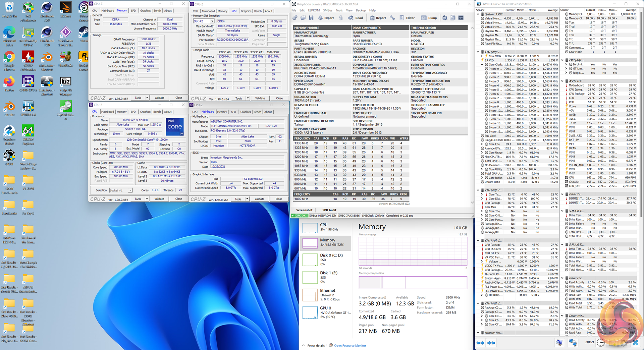Click the Open Resource Monitor link
This screenshot has height=350, width=644.
[x=350, y=346]
